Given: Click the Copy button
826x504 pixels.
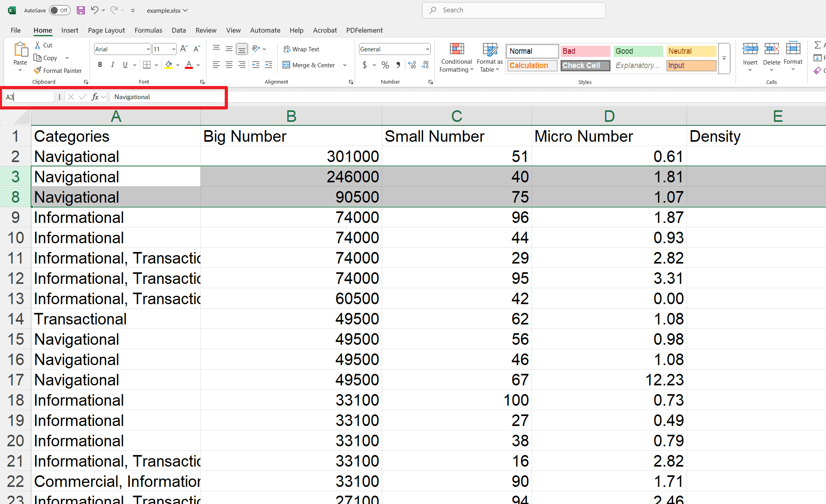Looking at the screenshot, I should pos(46,58).
